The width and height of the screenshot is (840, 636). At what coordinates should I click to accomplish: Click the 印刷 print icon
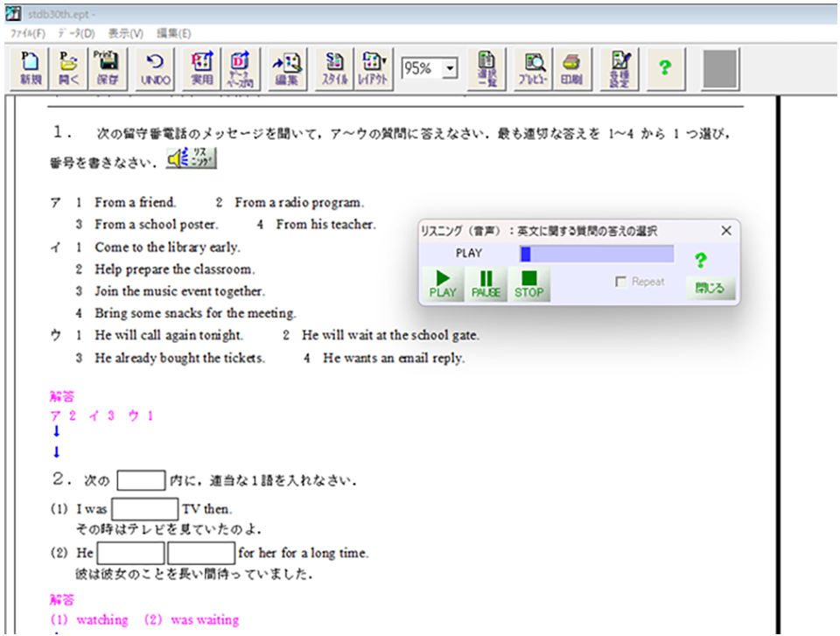coord(572,68)
